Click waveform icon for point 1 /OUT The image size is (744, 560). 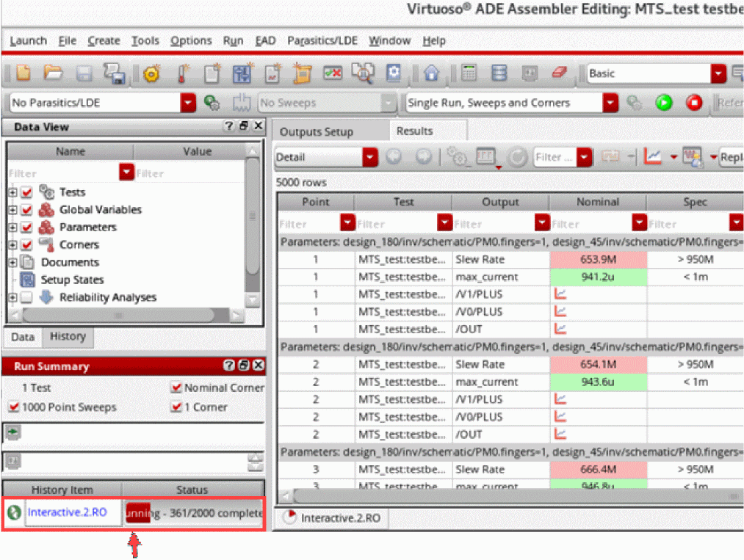coord(560,329)
